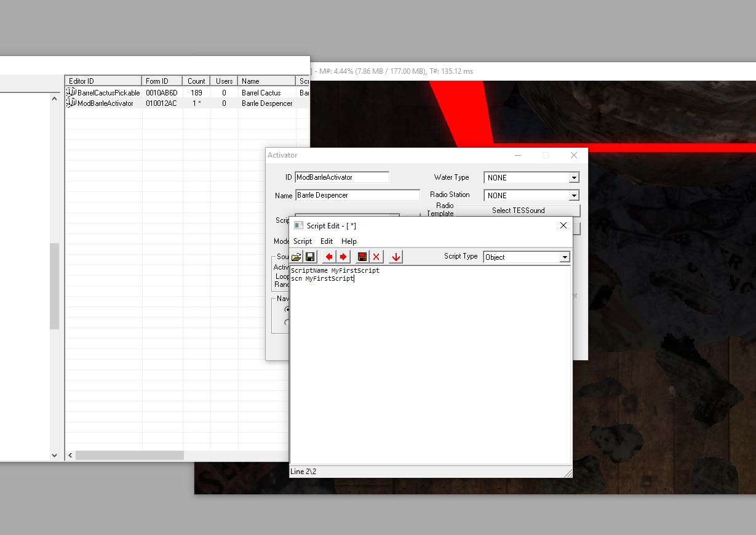Select the ModBarrleActivator row

[x=188, y=103]
